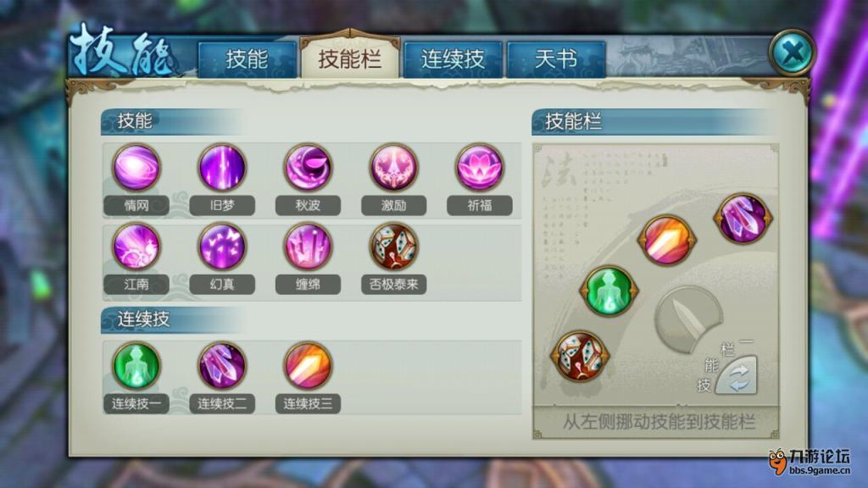Switch skill bar with the arrows toggle

[737, 375]
